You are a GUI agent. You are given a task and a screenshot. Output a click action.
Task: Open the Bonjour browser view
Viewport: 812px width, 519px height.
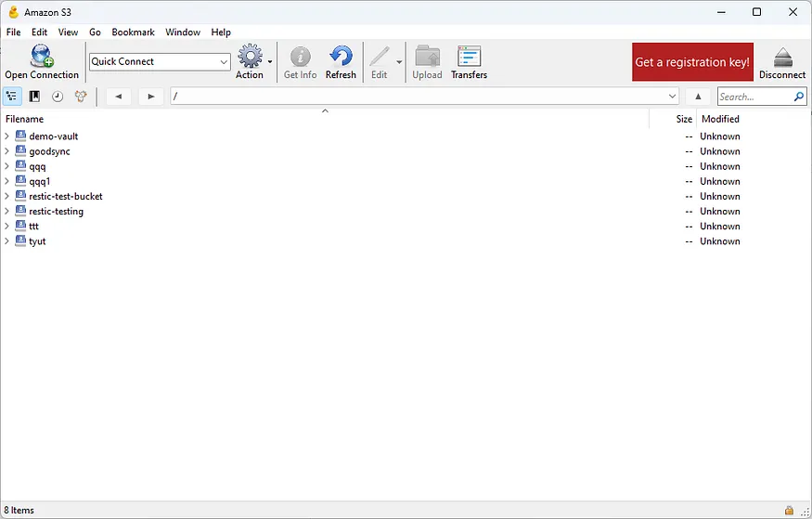pos(81,97)
